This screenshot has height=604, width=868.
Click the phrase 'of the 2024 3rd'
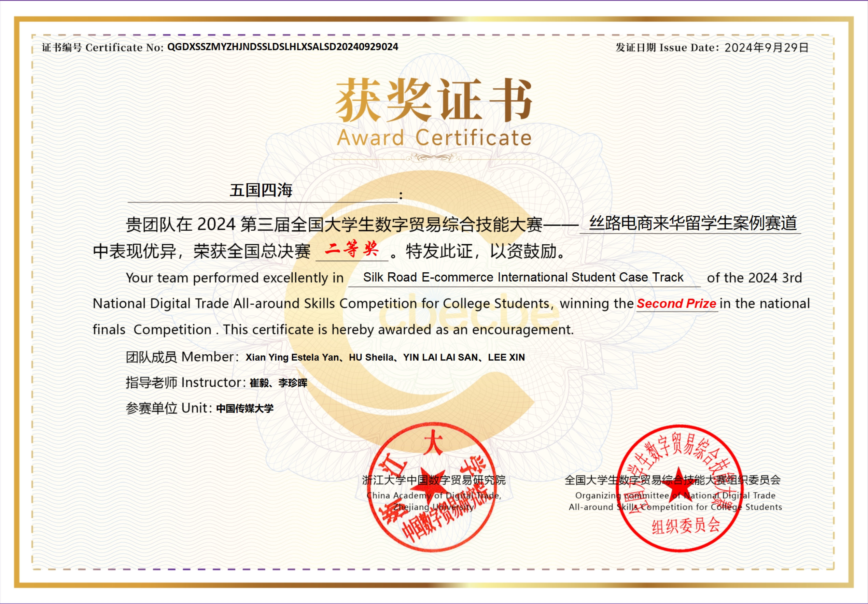(x=754, y=278)
